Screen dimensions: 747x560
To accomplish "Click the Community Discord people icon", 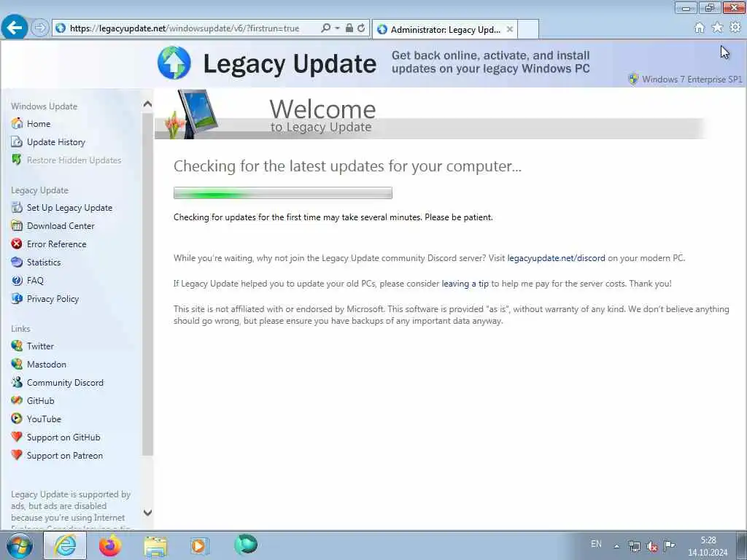I will [x=17, y=382].
